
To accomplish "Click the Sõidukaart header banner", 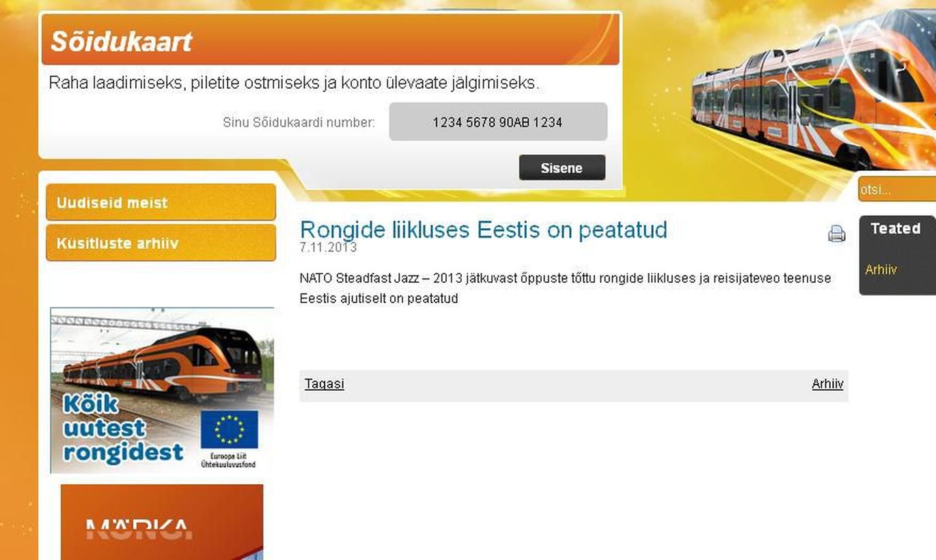I will coord(330,40).
